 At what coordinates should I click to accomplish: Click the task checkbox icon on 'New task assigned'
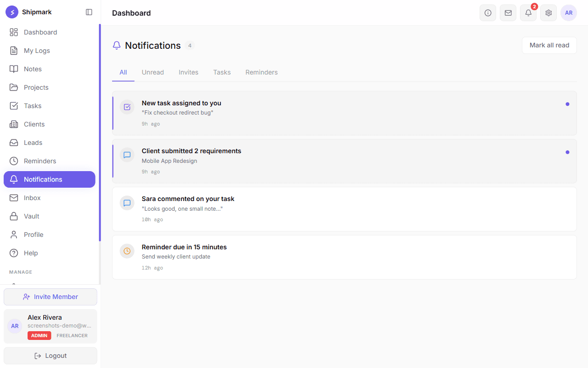[127, 107]
